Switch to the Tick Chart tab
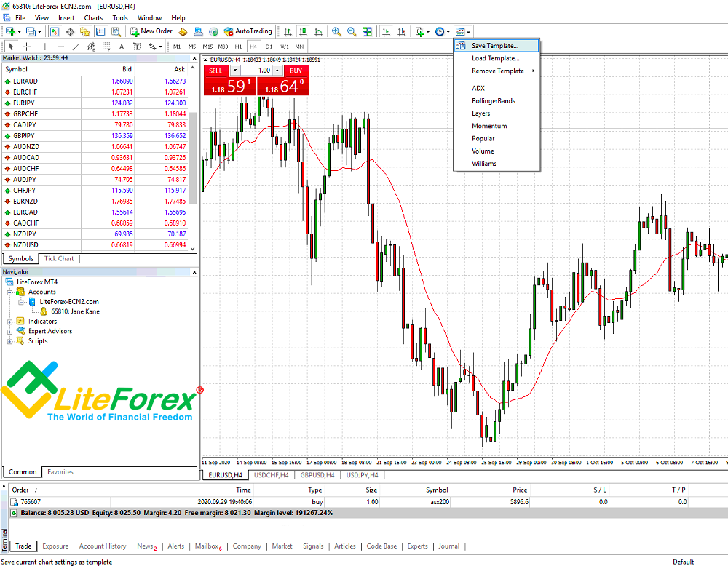The image size is (728, 566). [59, 259]
